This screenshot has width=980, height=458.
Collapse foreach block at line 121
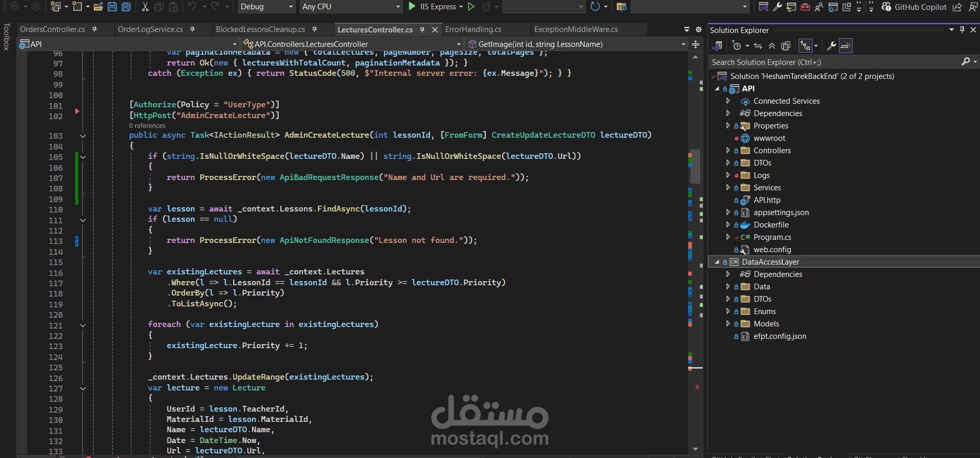(83, 325)
